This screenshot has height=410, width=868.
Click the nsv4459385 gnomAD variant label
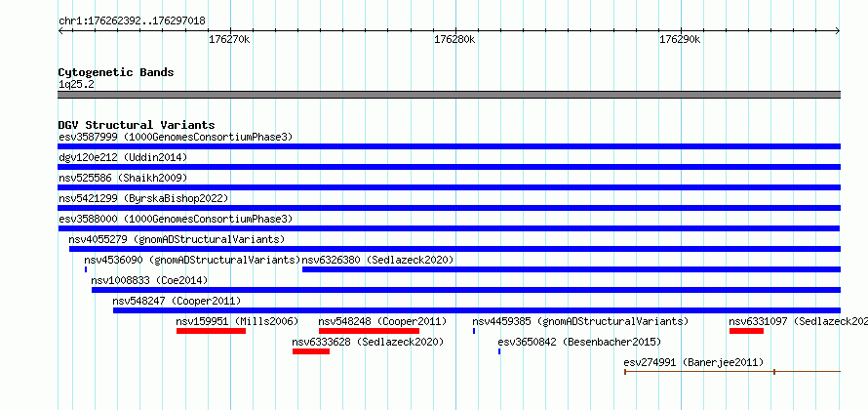pyautogui.click(x=580, y=321)
